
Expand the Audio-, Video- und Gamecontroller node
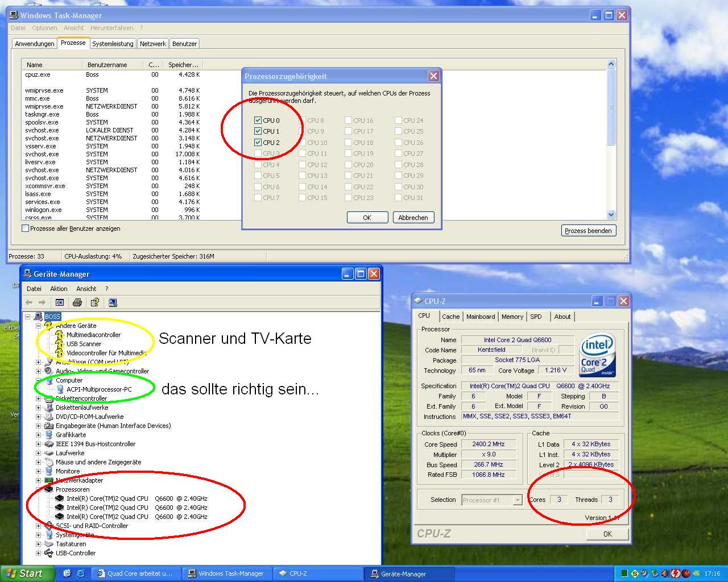point(38,371)
